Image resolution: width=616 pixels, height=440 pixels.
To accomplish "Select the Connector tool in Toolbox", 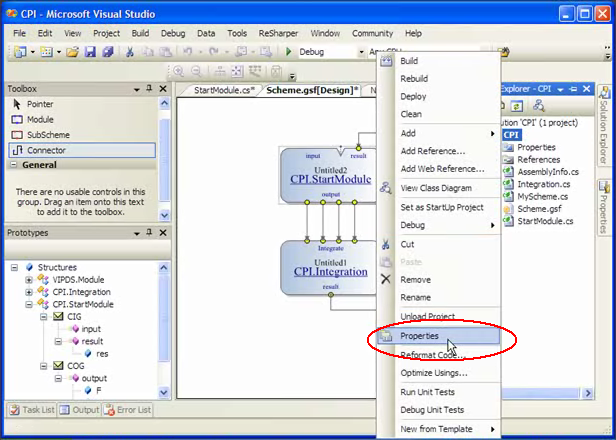I will 46,150.
